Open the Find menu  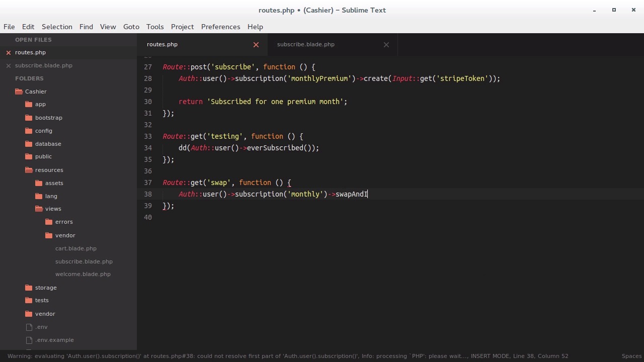point(86,27)
